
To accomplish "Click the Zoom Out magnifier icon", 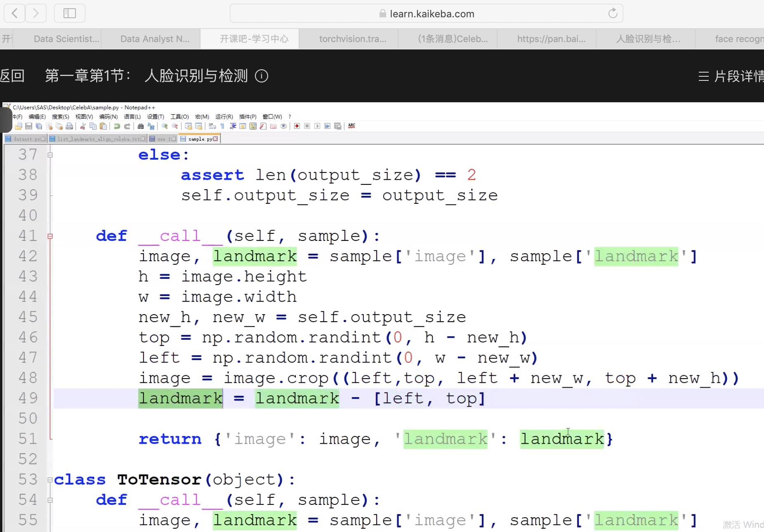I will pos(175,126).
